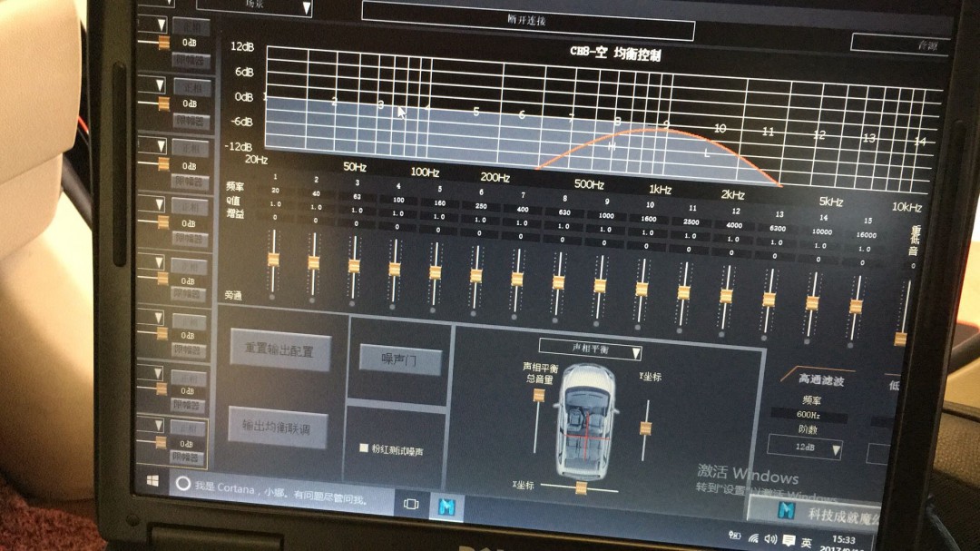980x551 pixels.
Task: Toggle bypass dot under the 1000Hz band slider
Action: point(595,323)
